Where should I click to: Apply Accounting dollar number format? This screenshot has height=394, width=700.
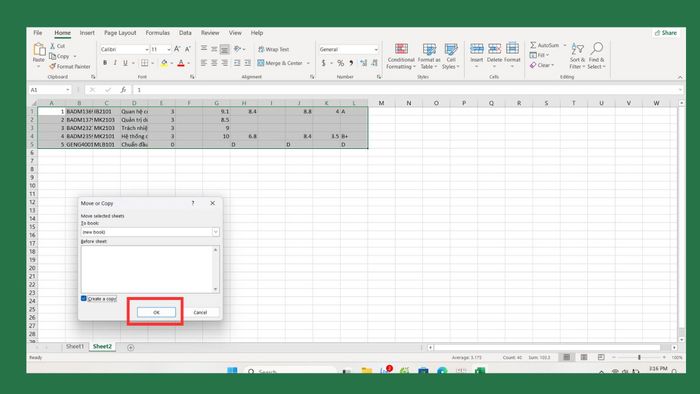pos(324,63)
